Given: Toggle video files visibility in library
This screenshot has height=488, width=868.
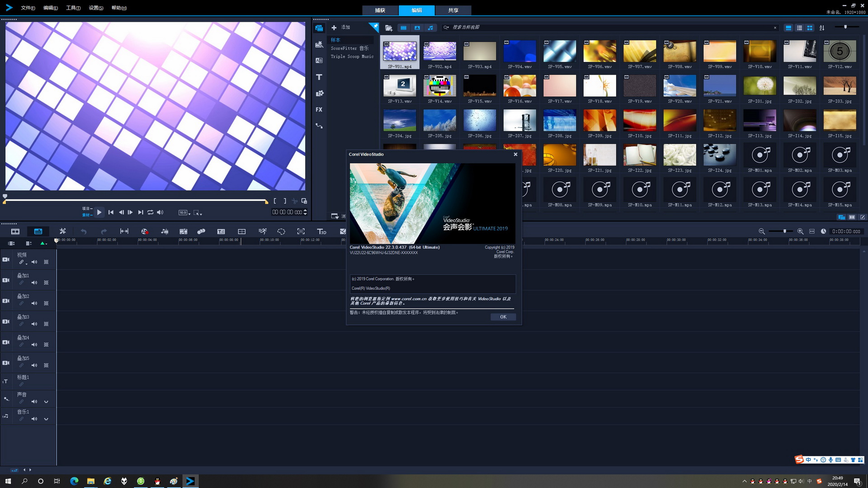Looking at the screenshot, I should pos(404,28).
